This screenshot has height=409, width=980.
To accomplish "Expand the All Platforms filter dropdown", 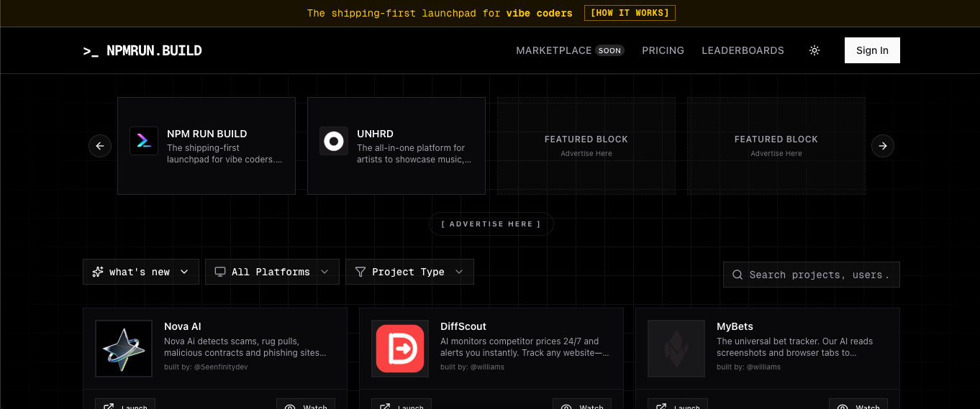I will coord(272,272).
